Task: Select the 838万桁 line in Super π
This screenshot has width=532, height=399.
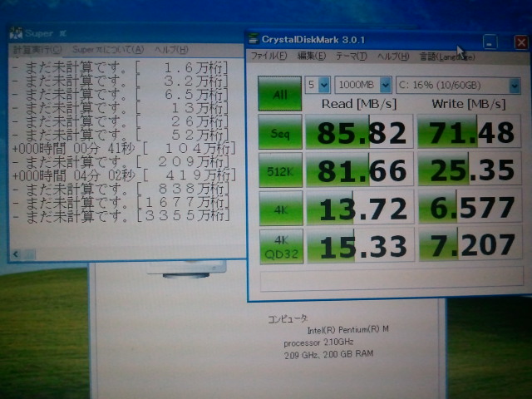Action: (121, 189)
